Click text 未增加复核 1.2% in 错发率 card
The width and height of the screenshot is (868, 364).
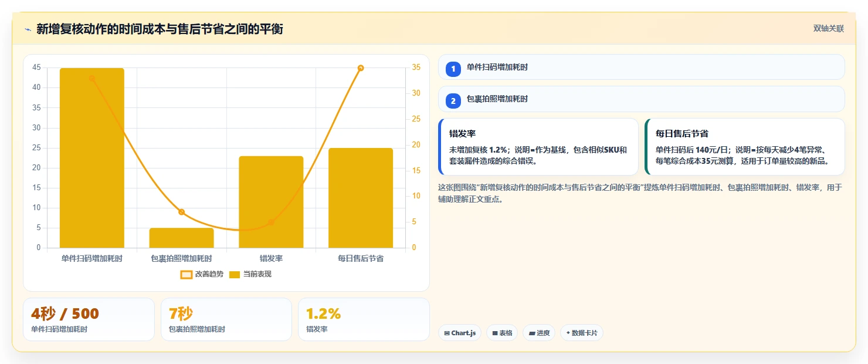click(477, 150)
